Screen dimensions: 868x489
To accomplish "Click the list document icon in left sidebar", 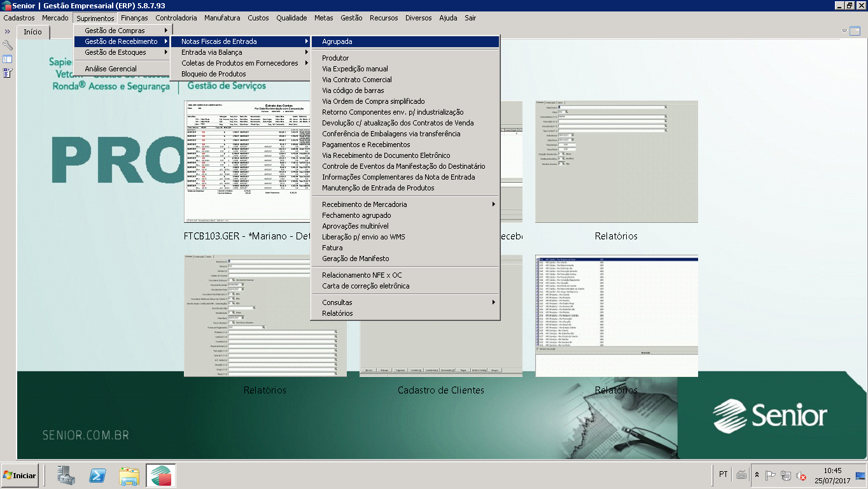I will coord(8,73).
